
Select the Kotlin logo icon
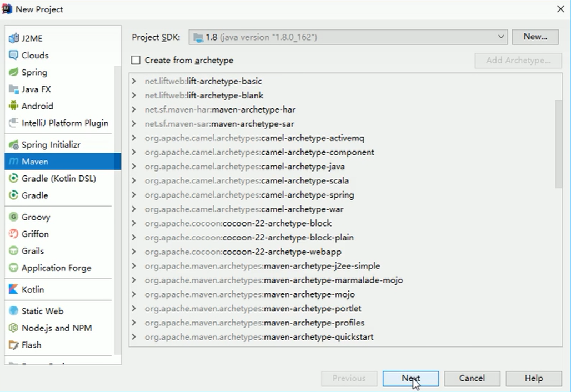[13, 289]
